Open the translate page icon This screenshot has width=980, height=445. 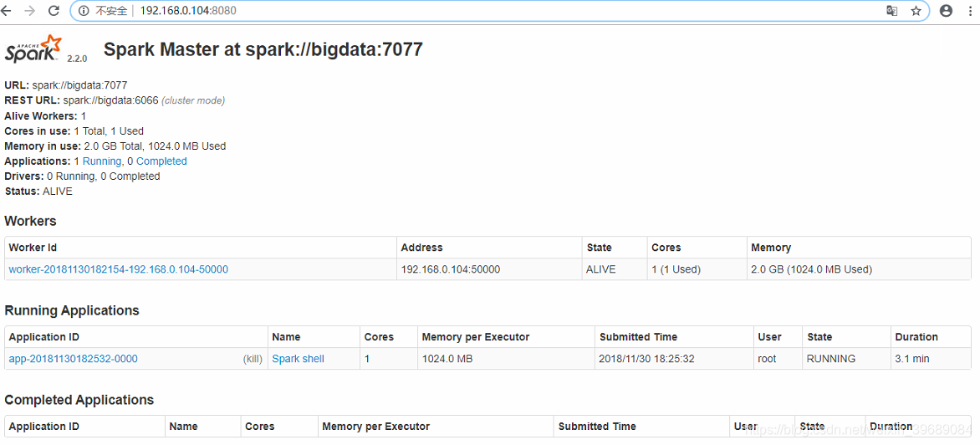tap(892, 11)
